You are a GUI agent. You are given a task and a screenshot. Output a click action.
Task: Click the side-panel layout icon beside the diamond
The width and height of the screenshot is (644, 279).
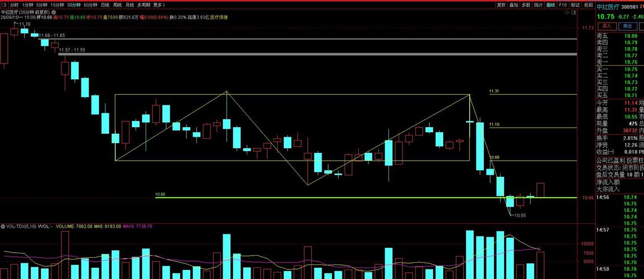tap(573, 13)
